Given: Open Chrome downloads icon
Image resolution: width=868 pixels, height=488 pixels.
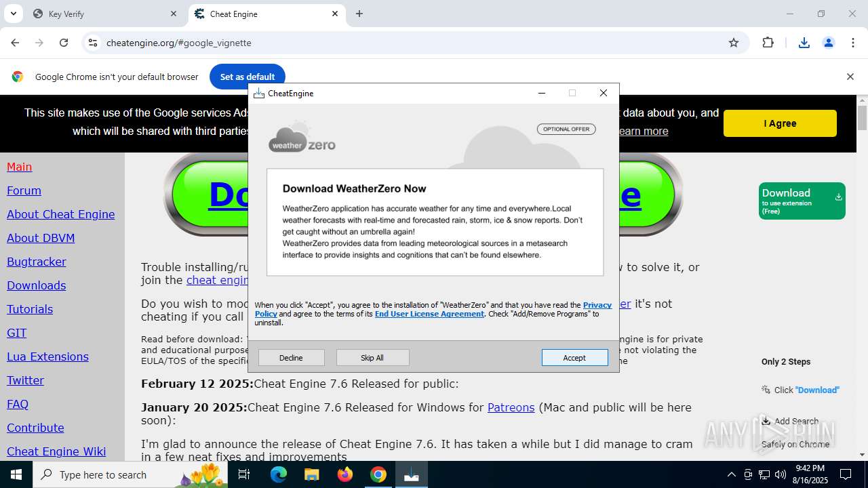Looking at the screenshot, I should 804,43.
